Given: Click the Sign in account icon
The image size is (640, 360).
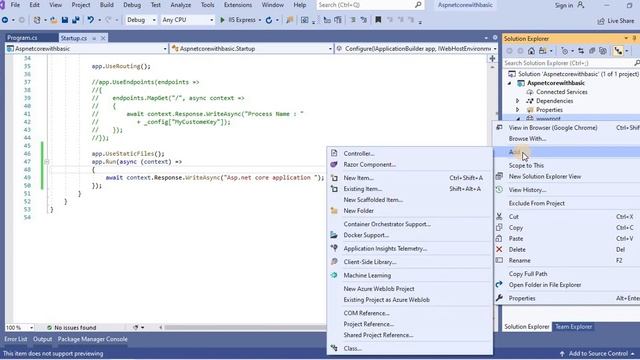Looking at the screenshot, I should click(581, 5).
